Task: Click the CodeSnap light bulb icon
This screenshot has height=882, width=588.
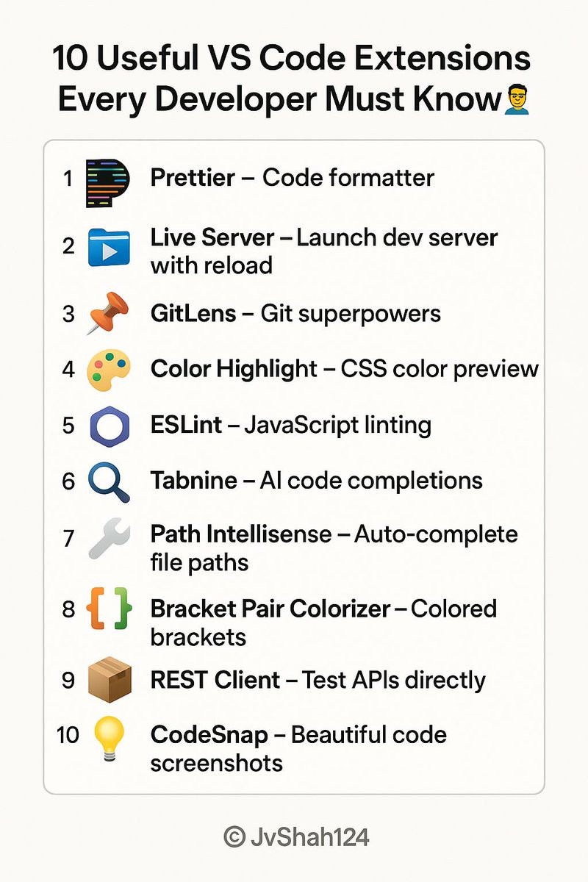Action: [108, 739]
